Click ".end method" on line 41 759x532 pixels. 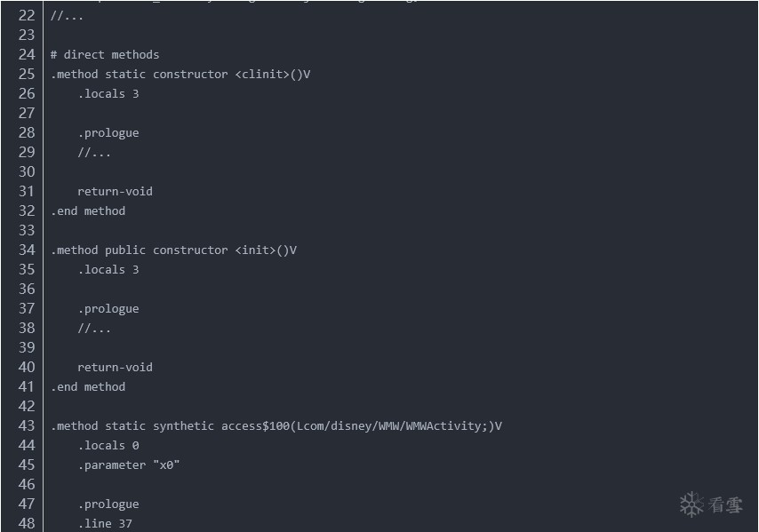pos(88,386)
